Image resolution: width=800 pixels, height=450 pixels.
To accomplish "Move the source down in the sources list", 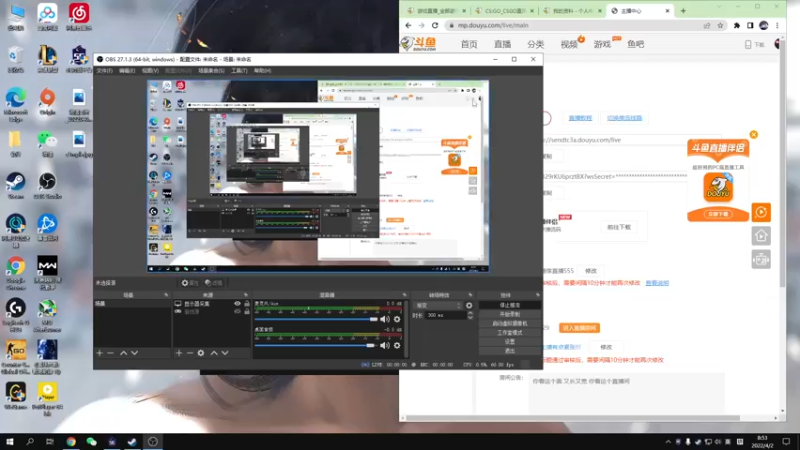I will [225, 353].
